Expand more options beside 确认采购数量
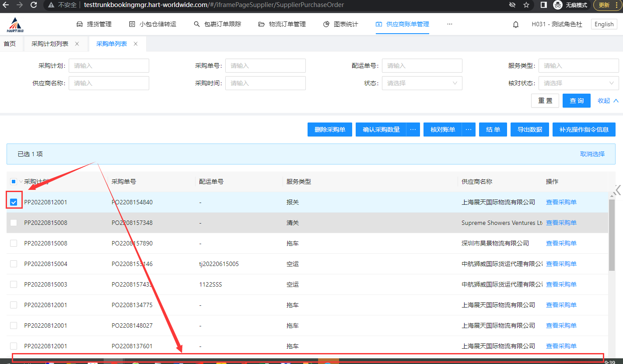This screenshot has height=364, width=623. point(413,129)
